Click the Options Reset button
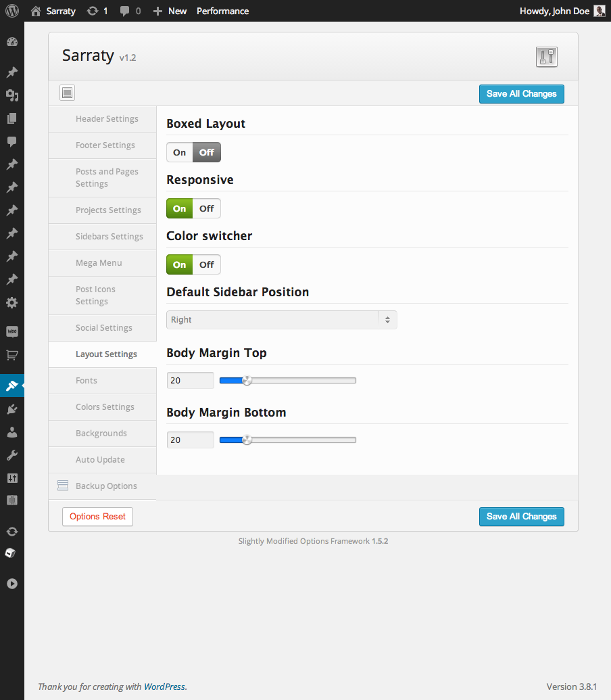This screenshot has width=611, height=700. click(97, 517)
